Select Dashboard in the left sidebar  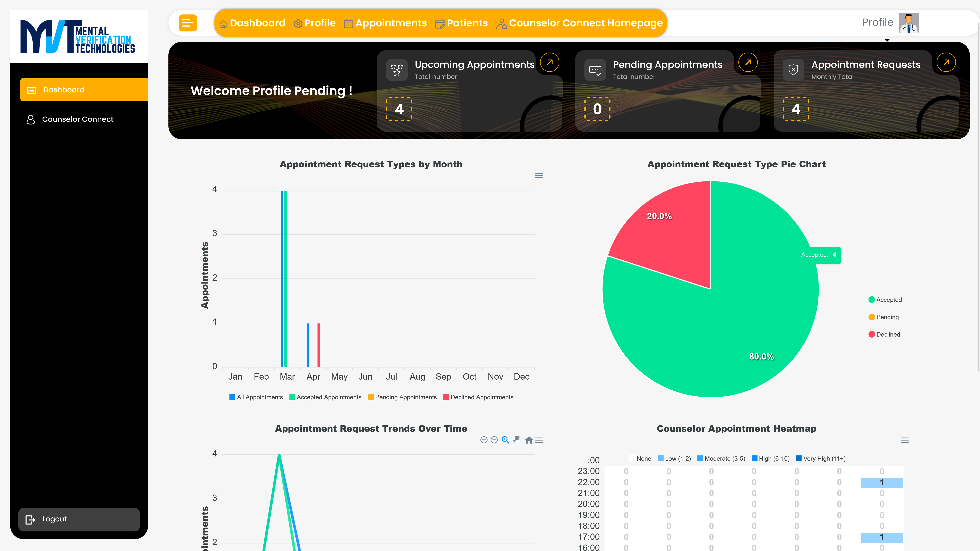coord(84,90)
